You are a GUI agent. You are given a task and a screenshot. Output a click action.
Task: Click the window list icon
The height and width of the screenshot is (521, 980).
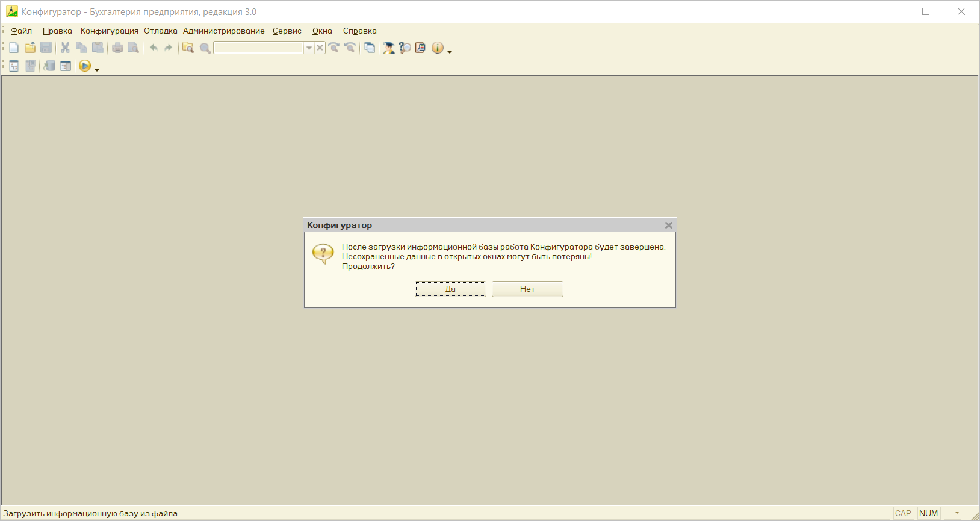pyautogui.click(x=370, y=48)
